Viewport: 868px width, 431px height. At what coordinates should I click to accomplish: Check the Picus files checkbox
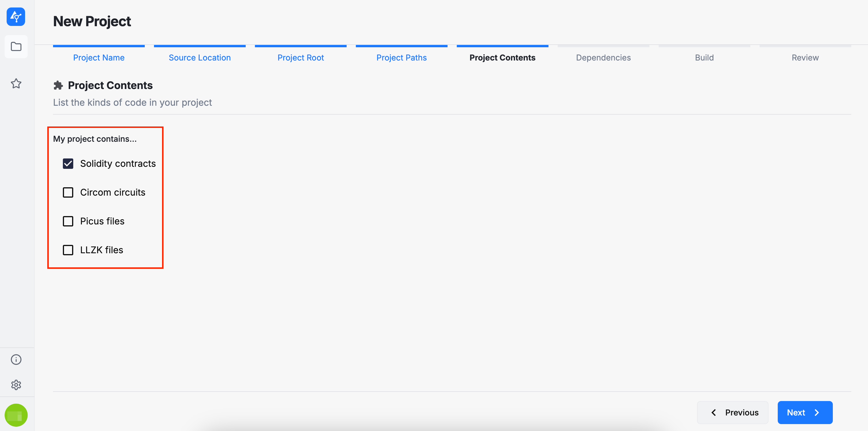click(68, 221)
